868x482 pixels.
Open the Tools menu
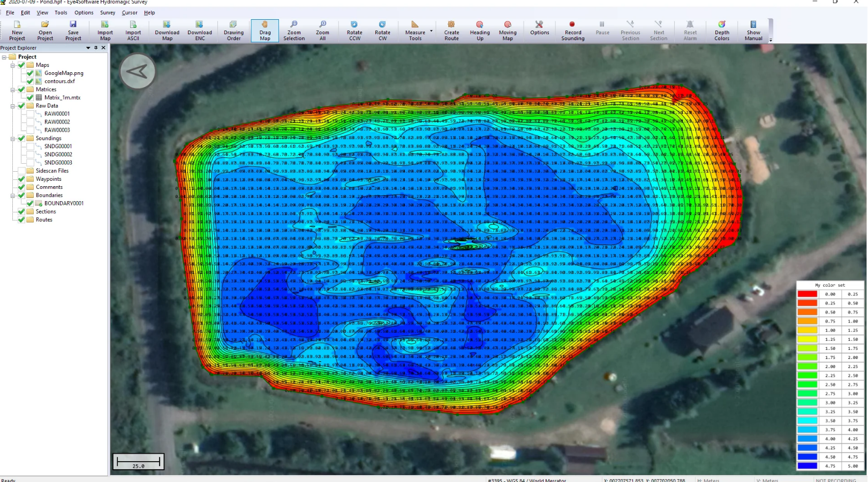tap(61, 12)
